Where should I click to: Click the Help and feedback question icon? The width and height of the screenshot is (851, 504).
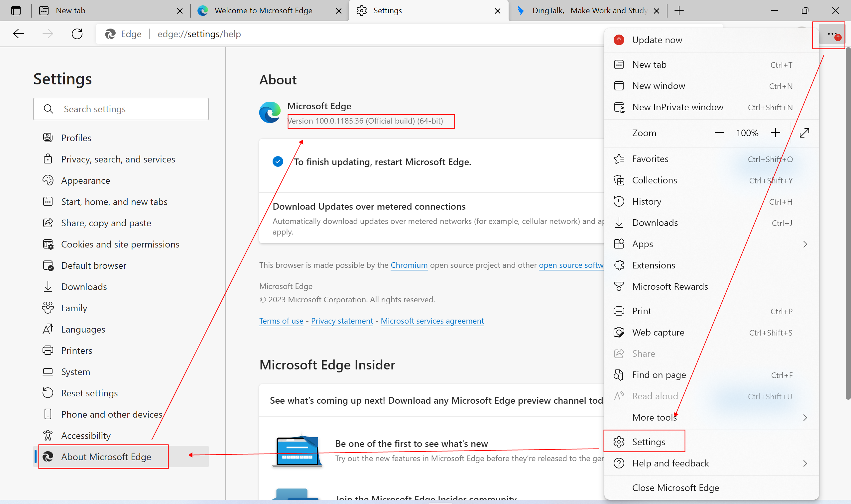tap(619, 463)
